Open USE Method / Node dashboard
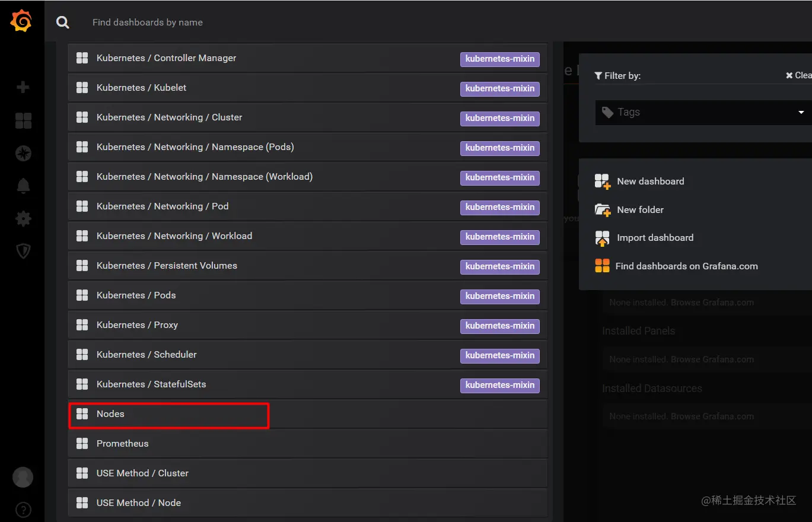 (x=308, y=503)
